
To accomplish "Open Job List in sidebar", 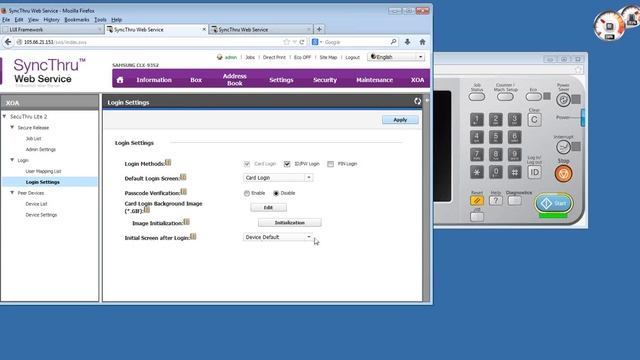I will [x=33, y=138].
